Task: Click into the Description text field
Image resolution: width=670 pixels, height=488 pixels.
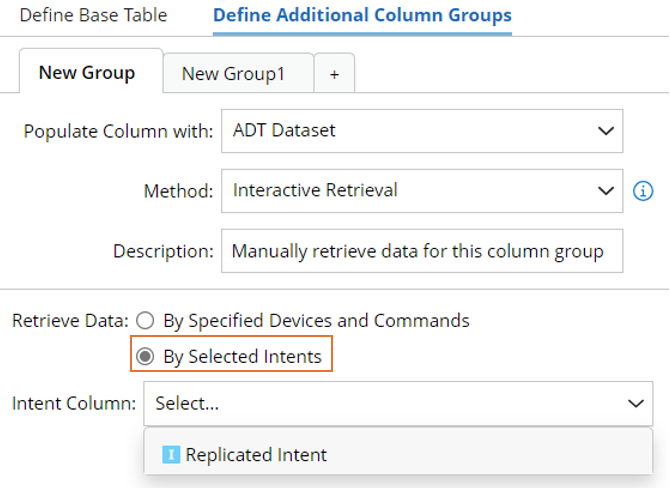Action: pos(421,251)
